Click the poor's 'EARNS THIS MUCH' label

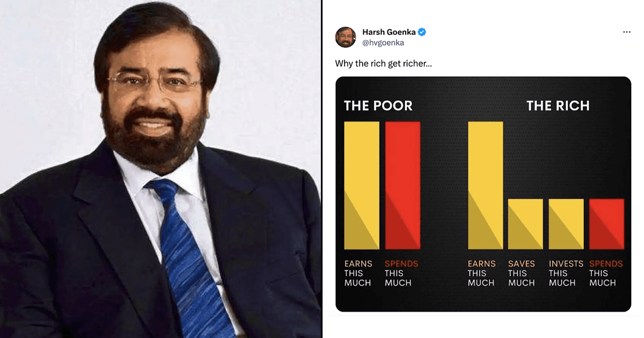click(358, 273)
